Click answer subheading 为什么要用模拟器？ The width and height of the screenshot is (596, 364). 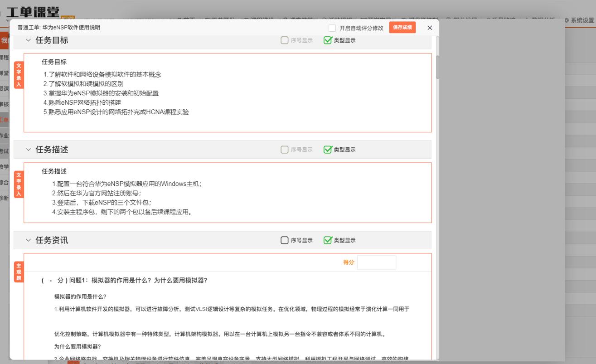[x=78, y=347]
